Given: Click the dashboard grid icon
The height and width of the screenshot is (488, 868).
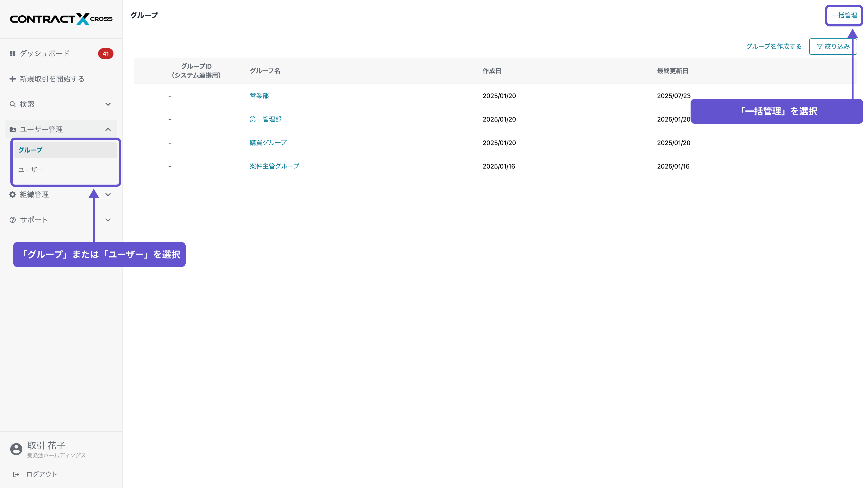Looking at the screenshot, I should click(x=12, y=54).
